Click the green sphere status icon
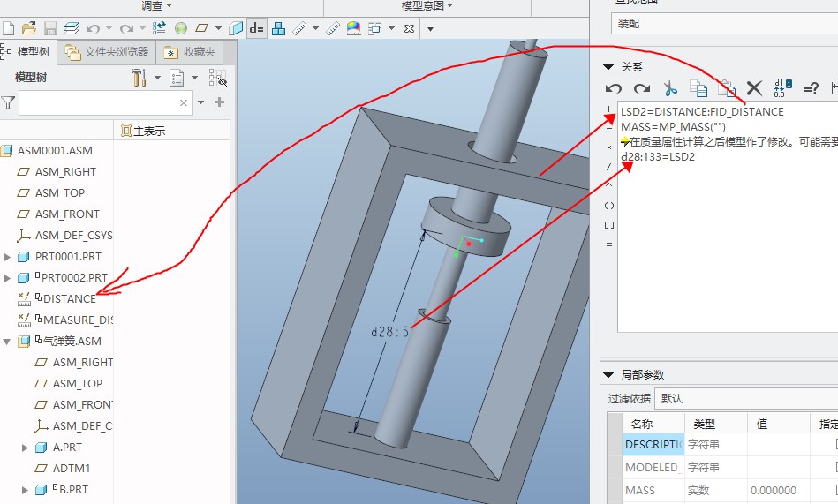The width and height of the screenshot is (838, 504). [x=181, y=27]
